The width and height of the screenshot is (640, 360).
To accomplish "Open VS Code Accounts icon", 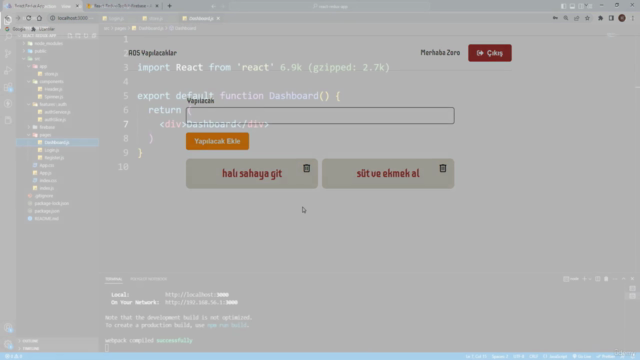I will click(x=8, y=328).
